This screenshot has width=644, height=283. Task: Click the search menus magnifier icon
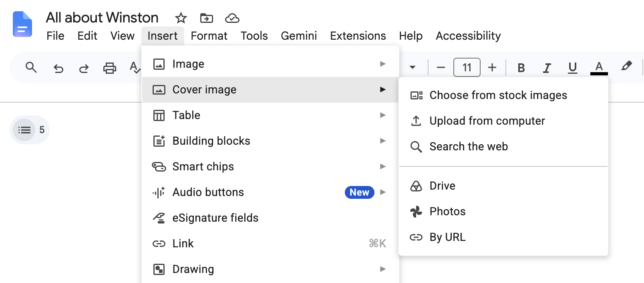click(x=31, y=68)
